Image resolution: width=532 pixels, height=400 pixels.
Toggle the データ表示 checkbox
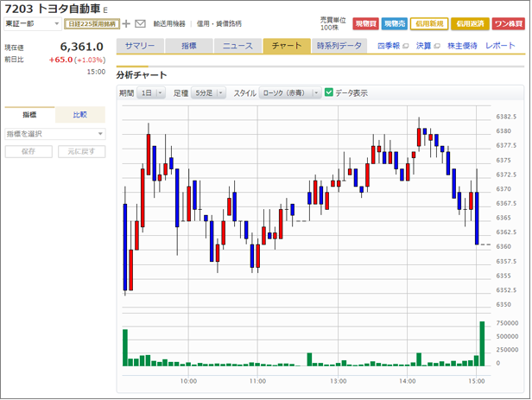pyautogui.click(x=329, y=92)
